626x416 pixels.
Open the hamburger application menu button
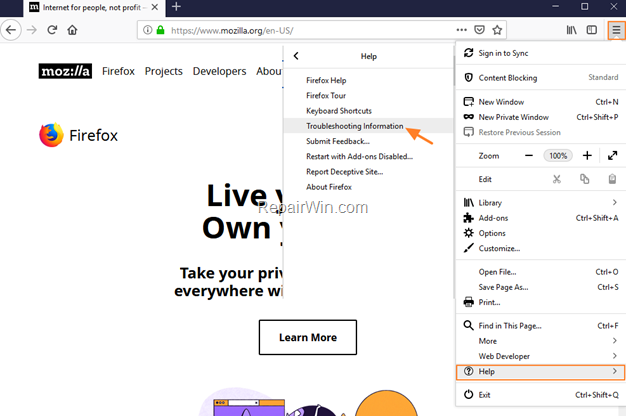pyautogui.click(x=616, y=30)
